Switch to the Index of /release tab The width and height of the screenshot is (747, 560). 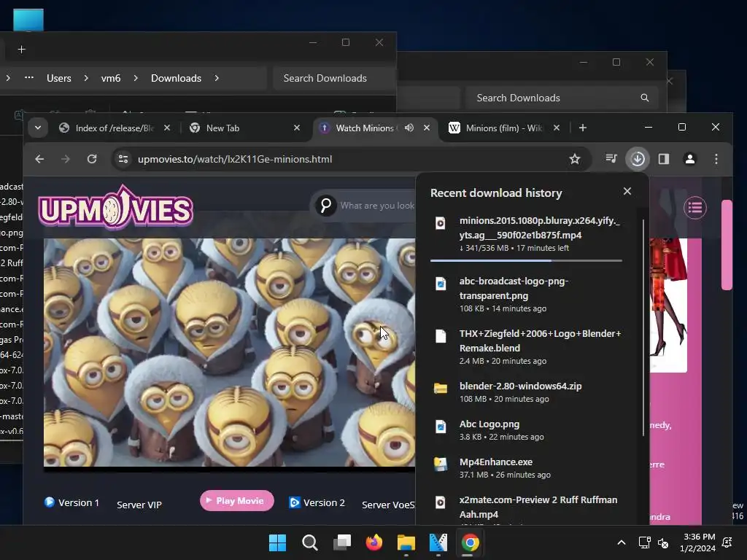point(113,128)
